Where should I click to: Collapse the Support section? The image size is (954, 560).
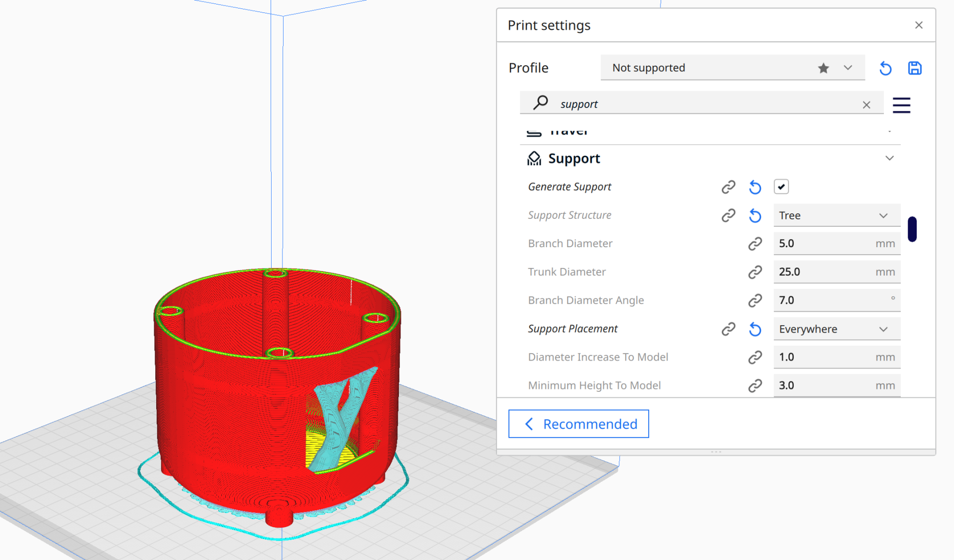(889, 159)
